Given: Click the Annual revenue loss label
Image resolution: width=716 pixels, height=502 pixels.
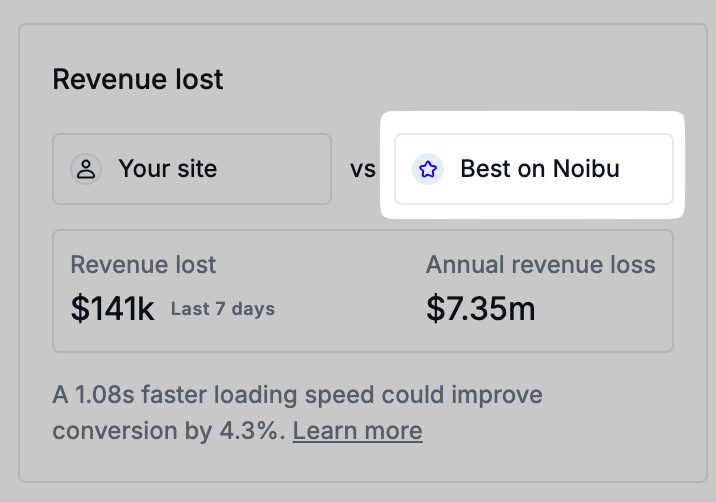Looking at the screenshot, I should tap(540, 265).
